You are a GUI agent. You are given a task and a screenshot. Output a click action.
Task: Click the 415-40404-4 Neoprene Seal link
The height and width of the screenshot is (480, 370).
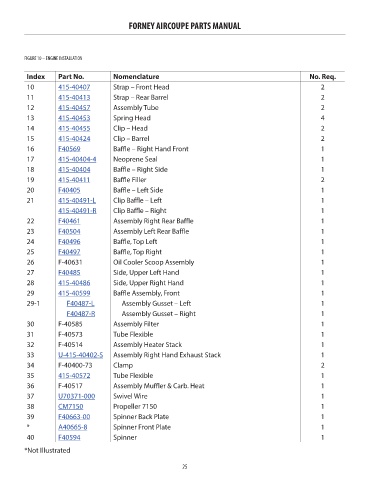[x=77, y=159]
